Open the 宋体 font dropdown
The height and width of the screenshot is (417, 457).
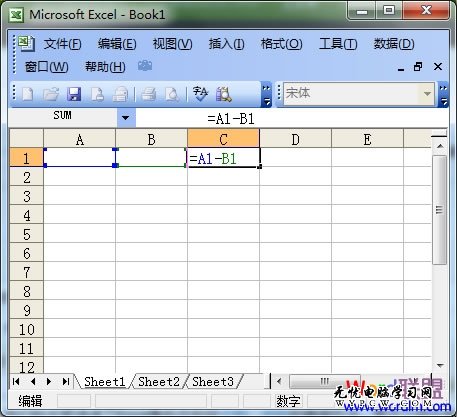427,94
